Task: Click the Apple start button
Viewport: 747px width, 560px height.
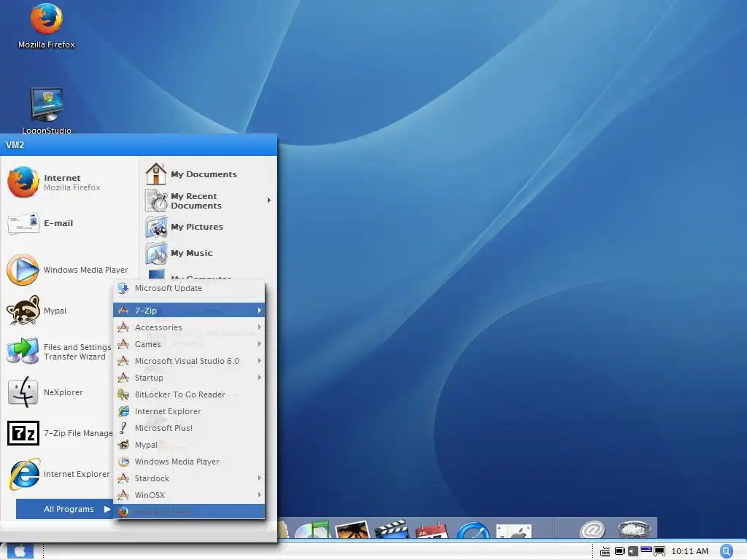Action: pos(20,551)
